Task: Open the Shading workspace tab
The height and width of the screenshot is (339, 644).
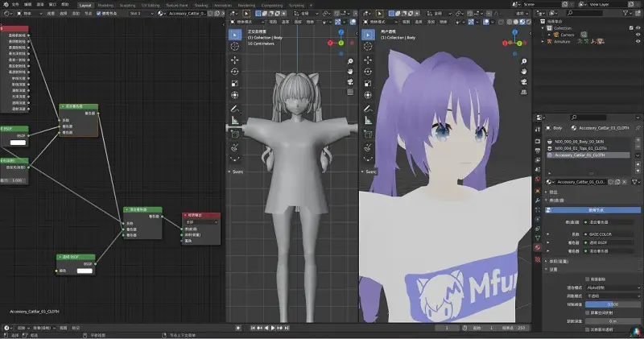Action: pos(200,6)
